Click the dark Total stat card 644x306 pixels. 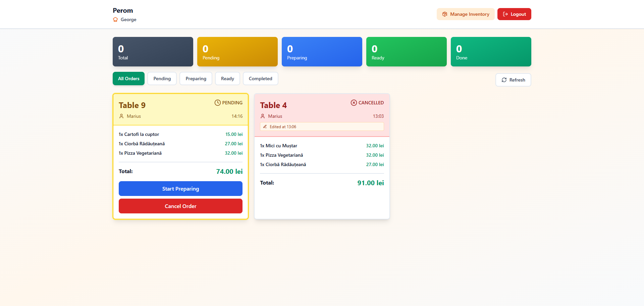pyautogui.click(x=153, y=52)
